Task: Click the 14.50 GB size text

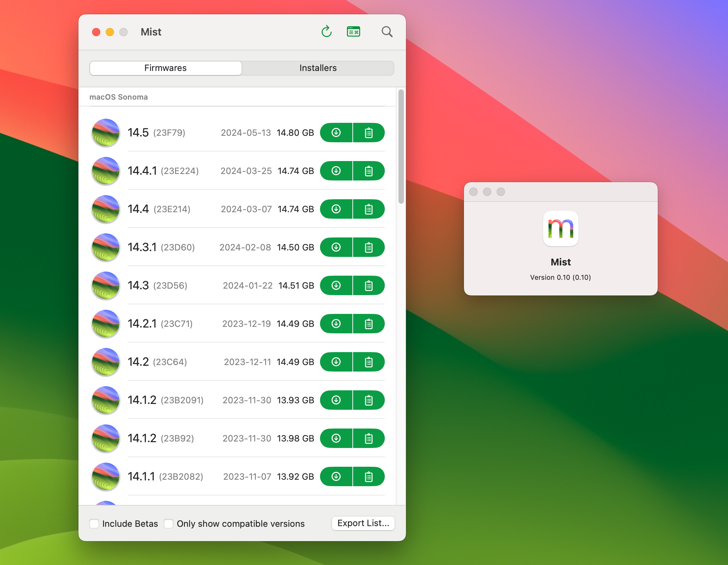Action: click(x=295, y=247)
